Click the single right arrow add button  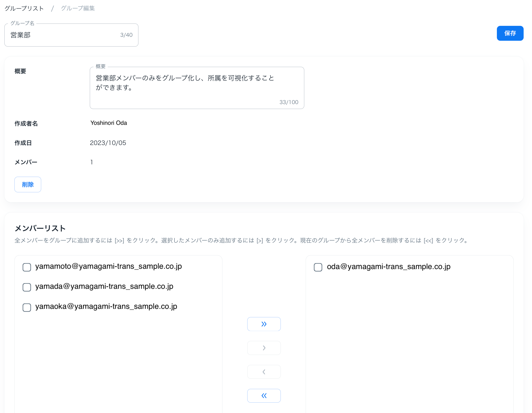(264, 348)
